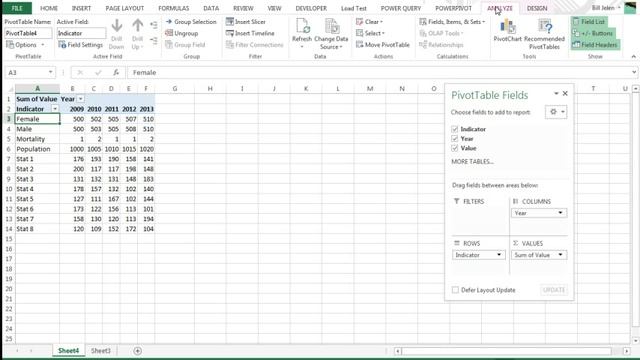This screenshot has height=360, width=640.
Task: Switch to the INSERT ribbon tab
Action: coord(81,8)
